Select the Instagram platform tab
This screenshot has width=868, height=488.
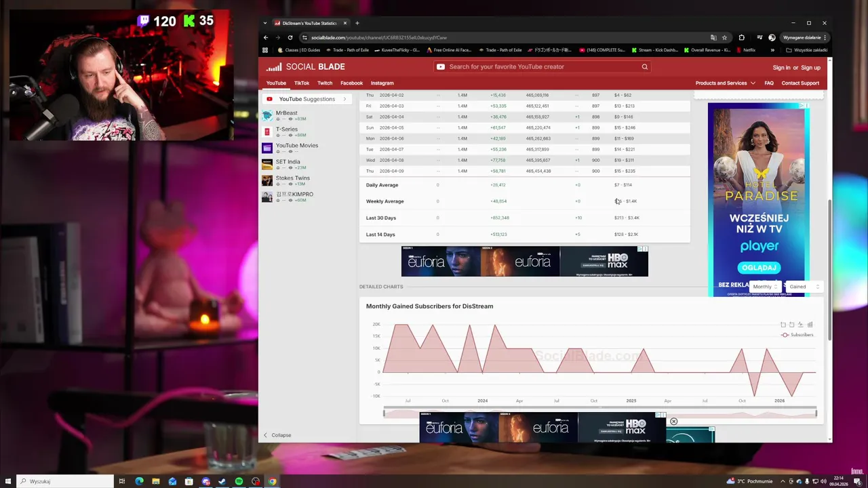click(x=382, y=83)
